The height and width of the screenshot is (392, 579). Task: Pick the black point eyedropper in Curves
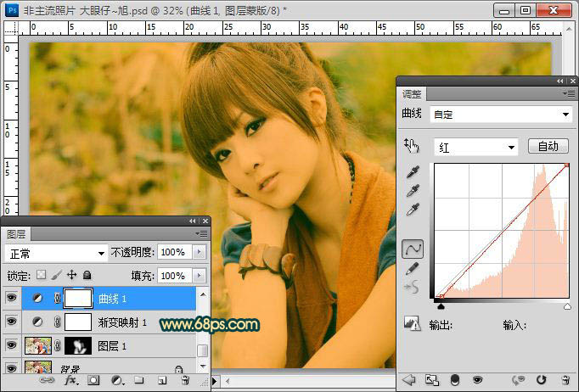click(412, 171)
